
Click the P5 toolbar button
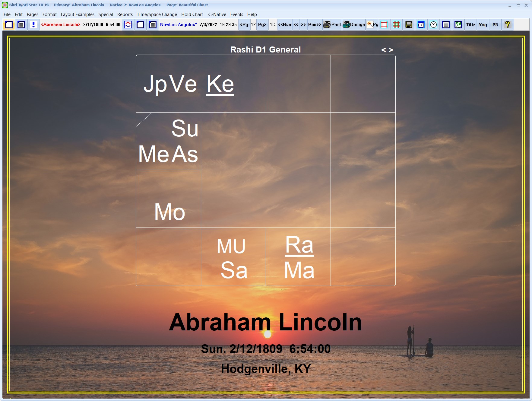tap(495, 25)
